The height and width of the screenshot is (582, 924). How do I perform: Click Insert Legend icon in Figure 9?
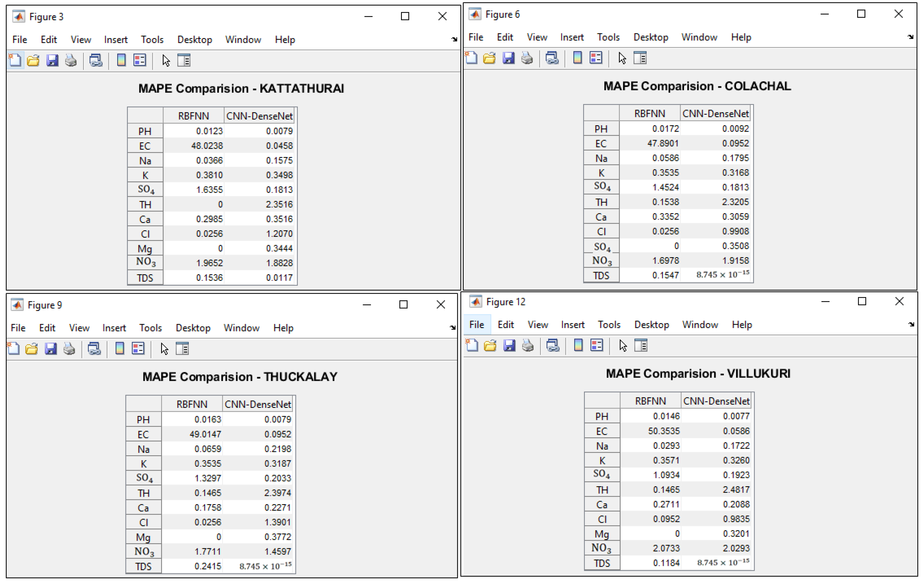click(x=138, y=348)
